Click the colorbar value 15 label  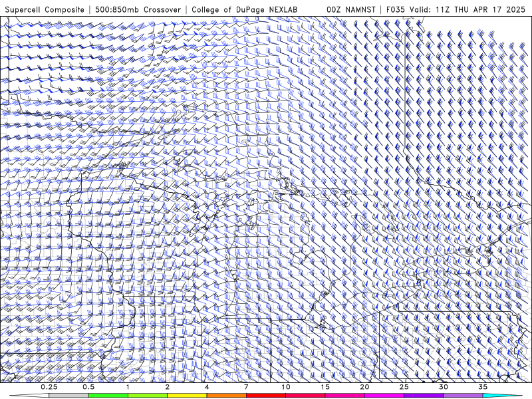[325, 387]
